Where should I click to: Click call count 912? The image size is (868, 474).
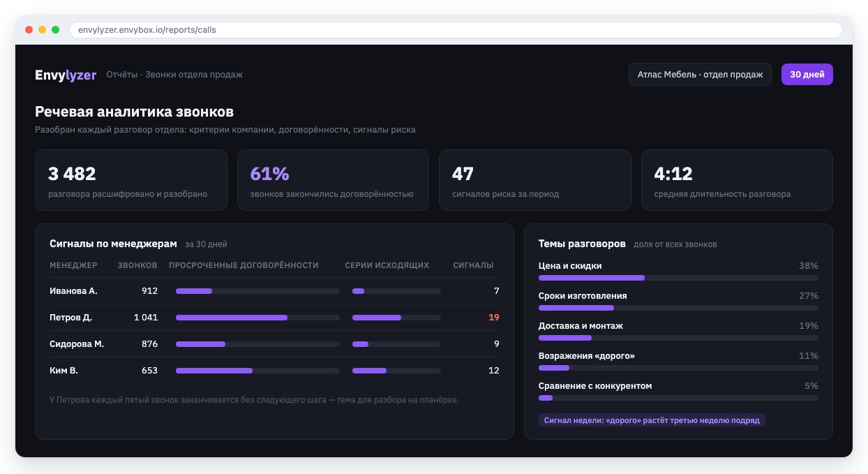149,291
